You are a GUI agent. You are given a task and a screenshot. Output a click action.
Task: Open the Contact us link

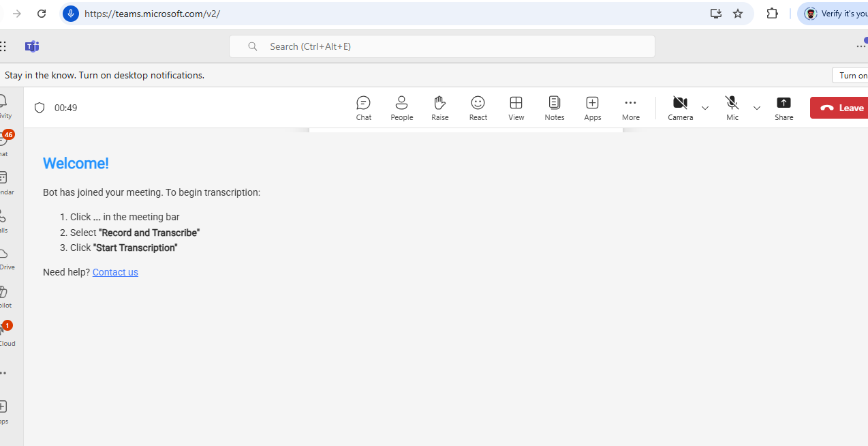point(114,271)
